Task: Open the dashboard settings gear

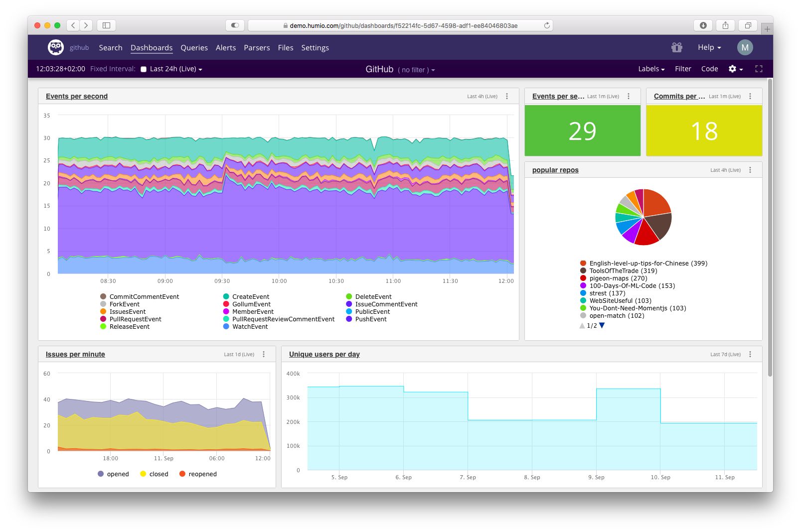Action: click(x=732, y=69)
